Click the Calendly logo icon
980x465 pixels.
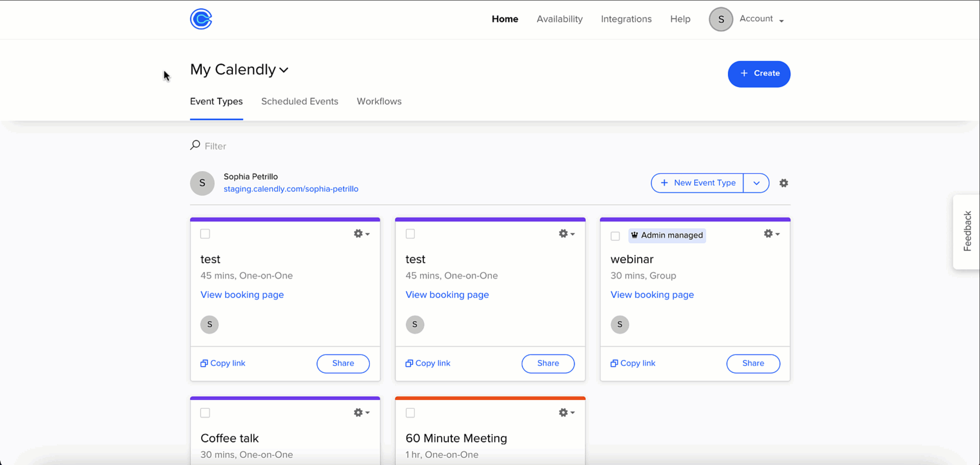coord(201,19)
